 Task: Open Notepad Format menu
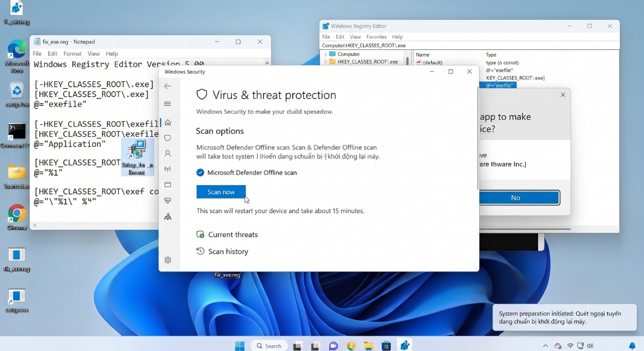[x=72, y=54]
